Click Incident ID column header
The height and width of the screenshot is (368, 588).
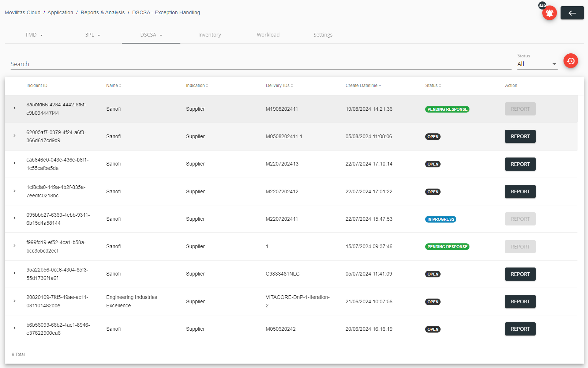37,86
